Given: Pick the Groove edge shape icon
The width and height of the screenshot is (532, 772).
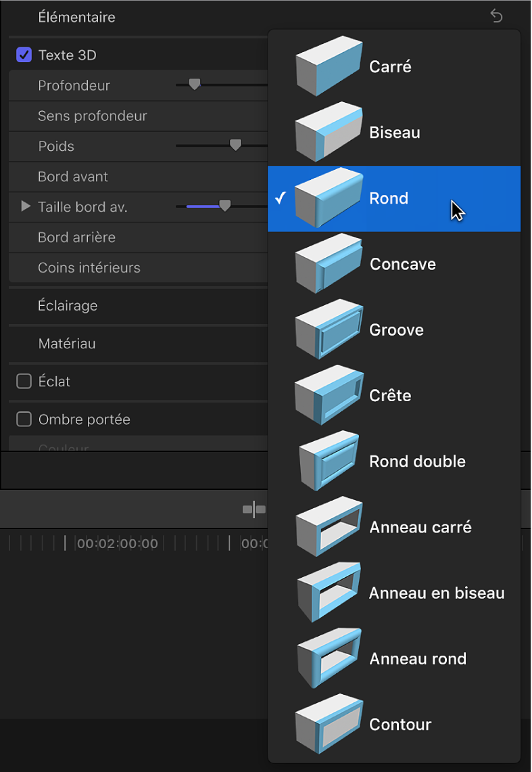Looking at the screenshot, I should pyautogui.click(x=329, y=330).
